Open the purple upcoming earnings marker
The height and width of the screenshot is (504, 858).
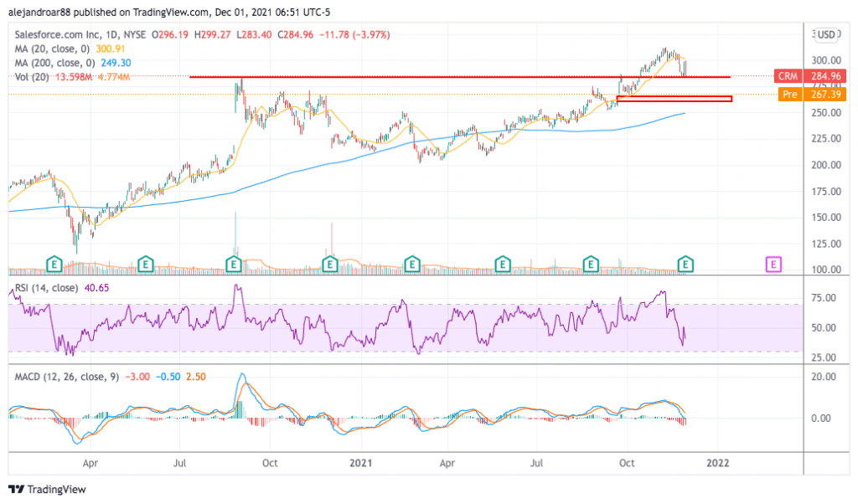[x=773, y=265]
